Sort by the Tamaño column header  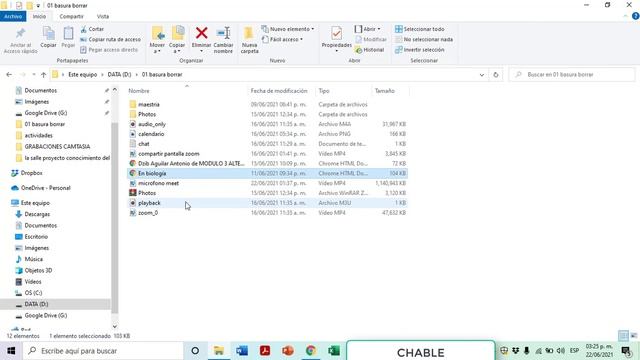385,91
